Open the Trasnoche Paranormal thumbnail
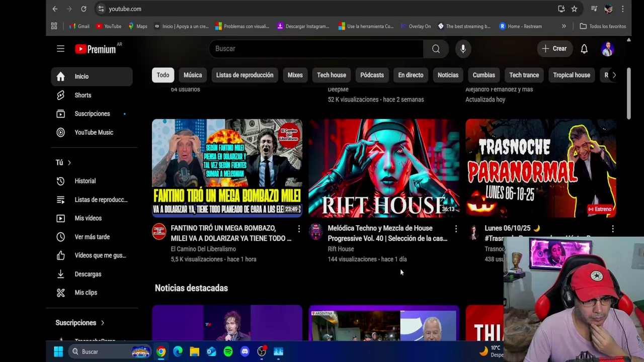Viewport: 644px width, 362px height. tap(541, 168)
